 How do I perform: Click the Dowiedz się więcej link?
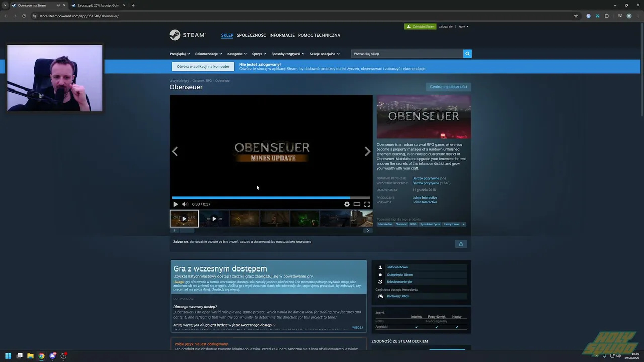click(x=226, y=289)
